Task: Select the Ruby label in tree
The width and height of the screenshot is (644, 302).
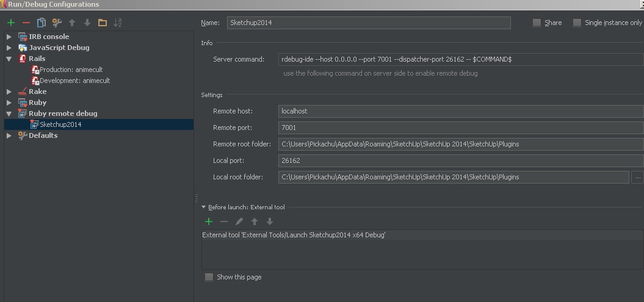Action: 37,102
